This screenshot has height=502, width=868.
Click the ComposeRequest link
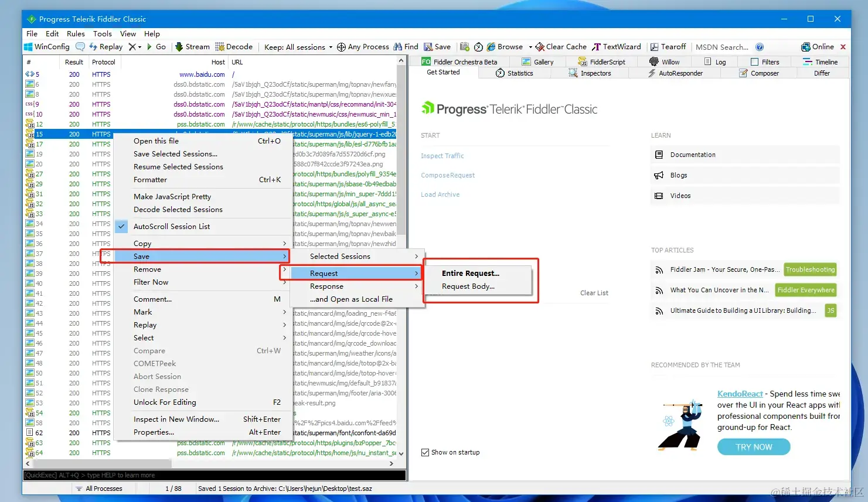(x=448, y=175)
